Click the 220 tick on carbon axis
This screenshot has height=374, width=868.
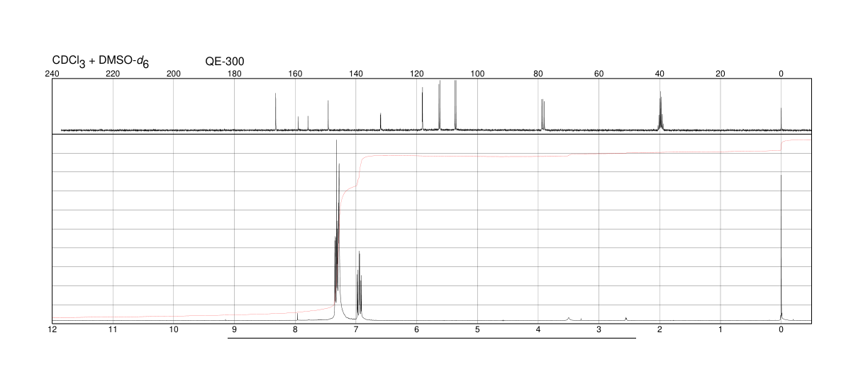[113, 74]
